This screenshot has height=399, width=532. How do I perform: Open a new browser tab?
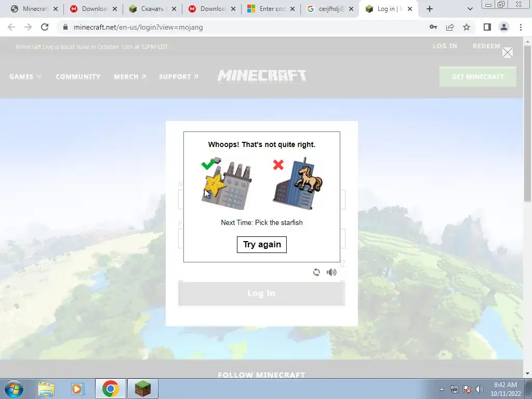tap(430, 9)
